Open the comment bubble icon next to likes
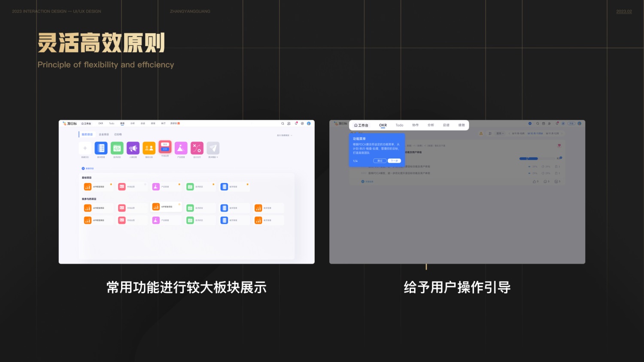 pyautogui.click(x=546, y=182)
